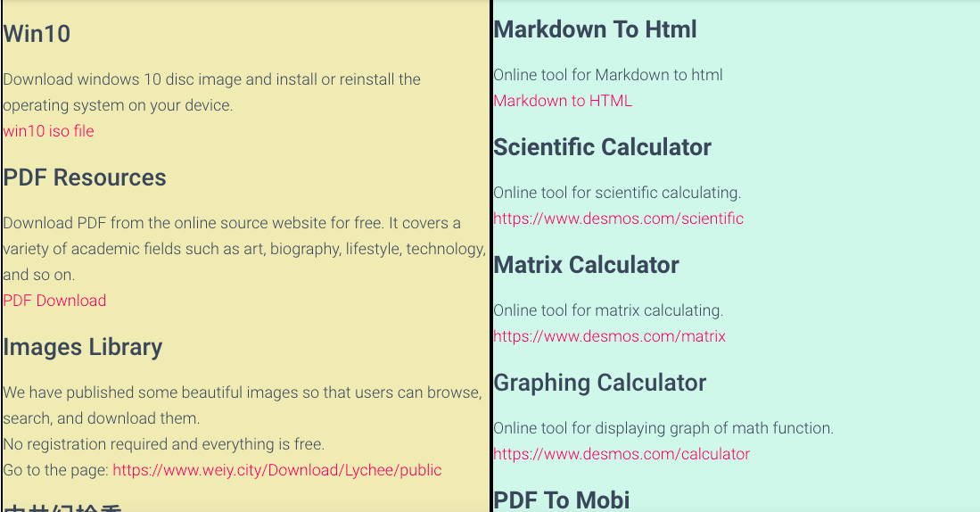The height and width of the screenshot is (512, 980).
Task: Open the Markdown to HTML link
Action: 563,101
